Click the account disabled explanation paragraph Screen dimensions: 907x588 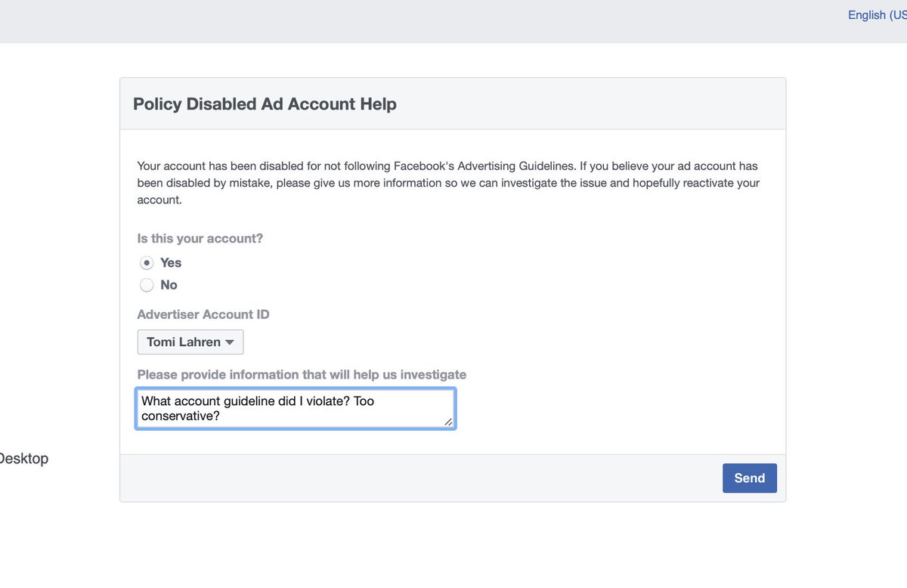pyautogui.click(x=448, y=183)
